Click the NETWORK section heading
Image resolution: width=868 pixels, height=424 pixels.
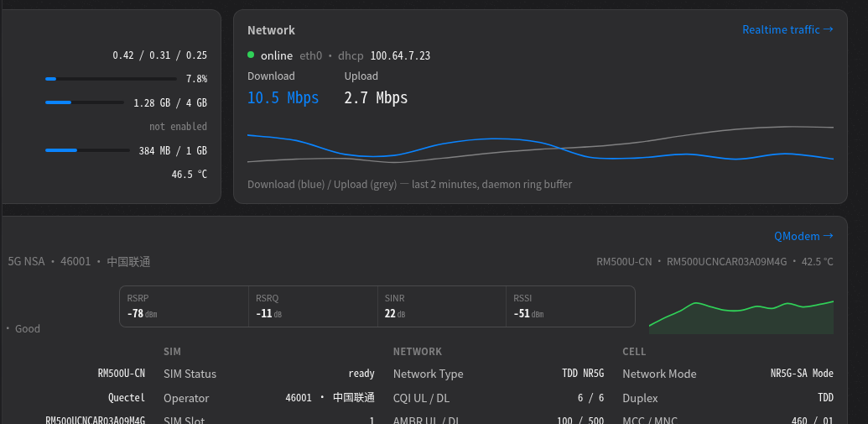coord(418,352)
